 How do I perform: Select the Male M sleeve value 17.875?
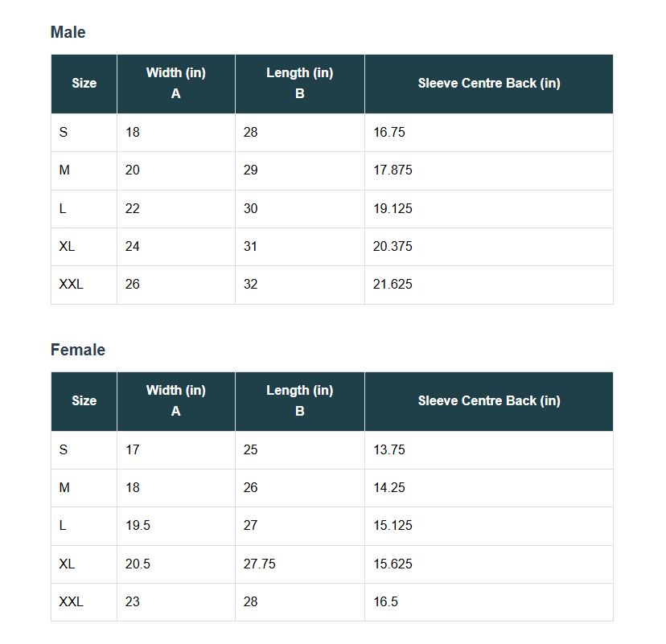click(393, 170)
